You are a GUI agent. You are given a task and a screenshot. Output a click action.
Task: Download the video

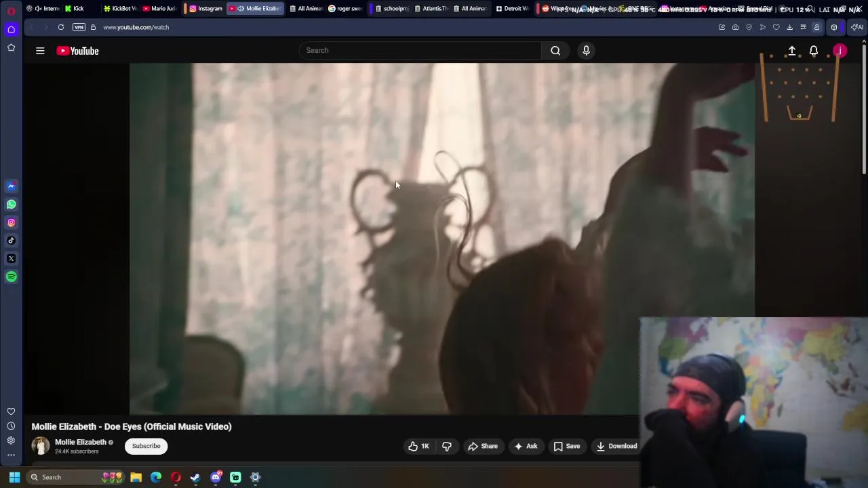coord(616,446)
